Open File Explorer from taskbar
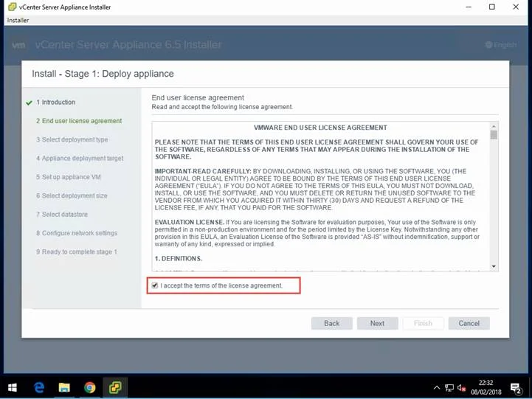 (64, 387)
